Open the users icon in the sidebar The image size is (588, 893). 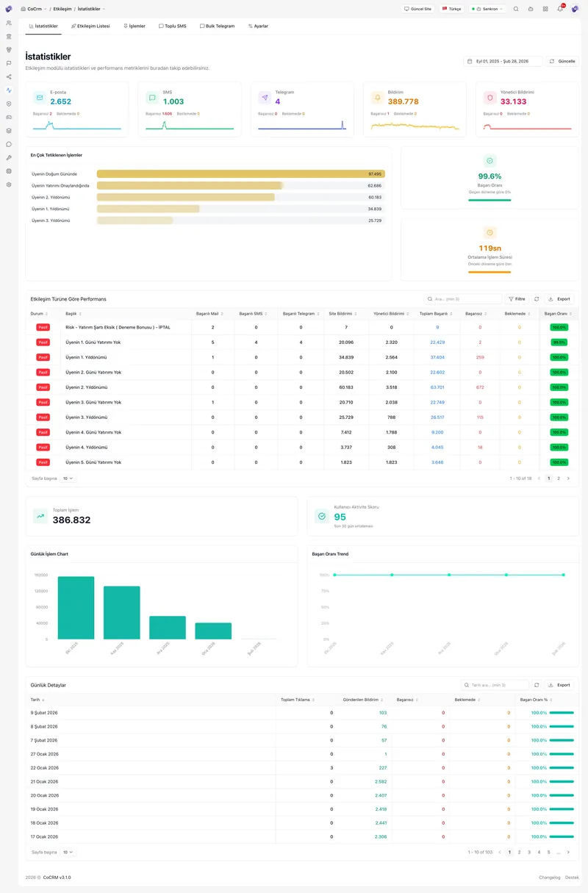click(9, 23)
